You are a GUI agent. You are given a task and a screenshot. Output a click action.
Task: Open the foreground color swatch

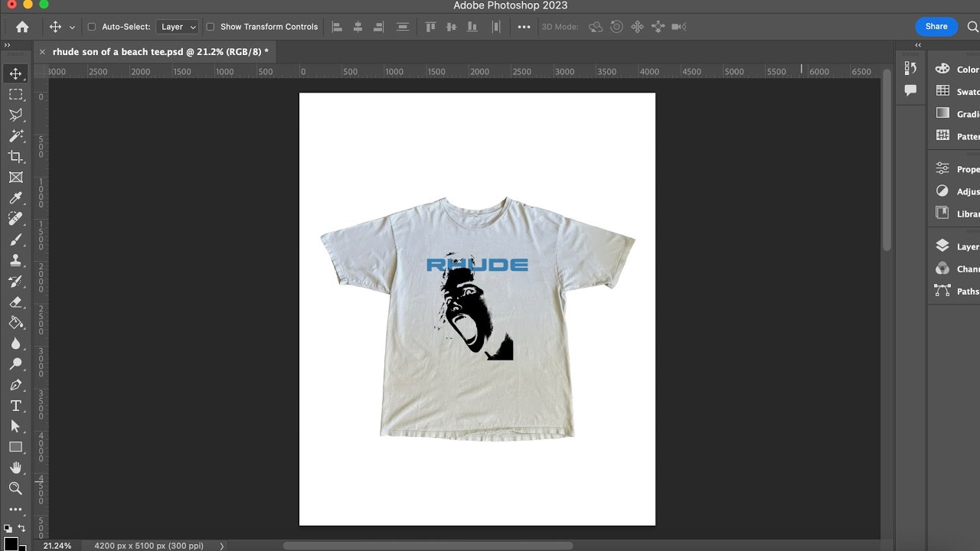(11, 544)
